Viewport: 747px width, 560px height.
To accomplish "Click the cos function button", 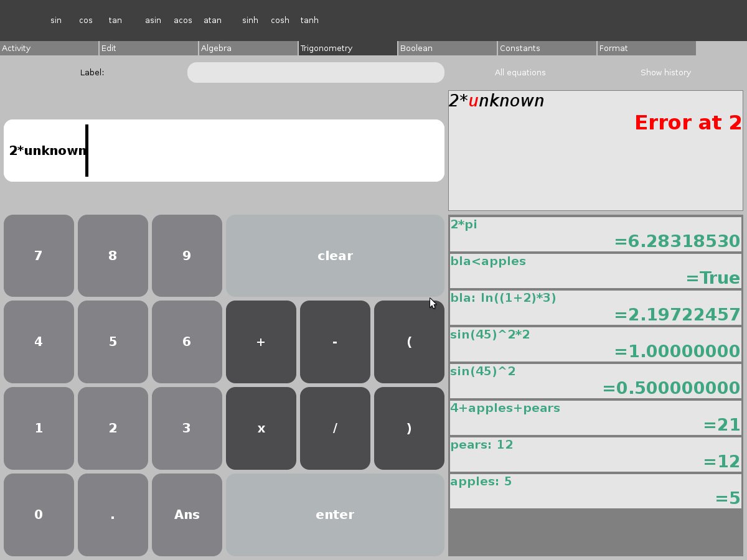I will point(86,21).
